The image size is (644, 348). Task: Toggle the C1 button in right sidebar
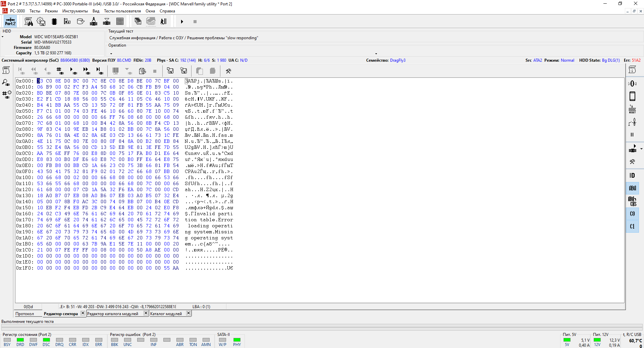tap(632, 226)
